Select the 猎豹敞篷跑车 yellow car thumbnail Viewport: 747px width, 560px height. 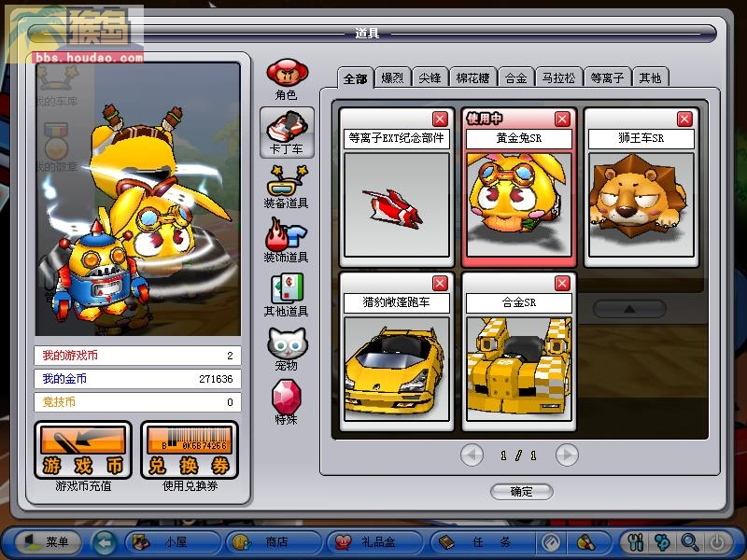pyautogui.click(x=397, y=369)
